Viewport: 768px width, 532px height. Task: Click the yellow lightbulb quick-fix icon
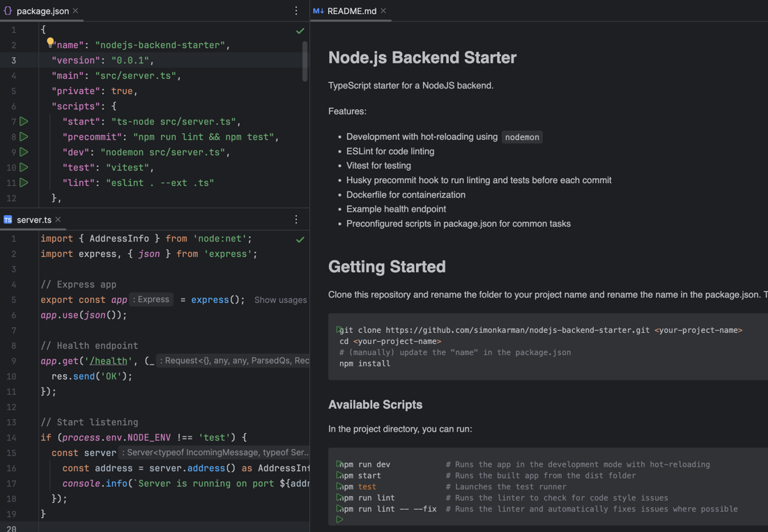click(x=50, y=42)
